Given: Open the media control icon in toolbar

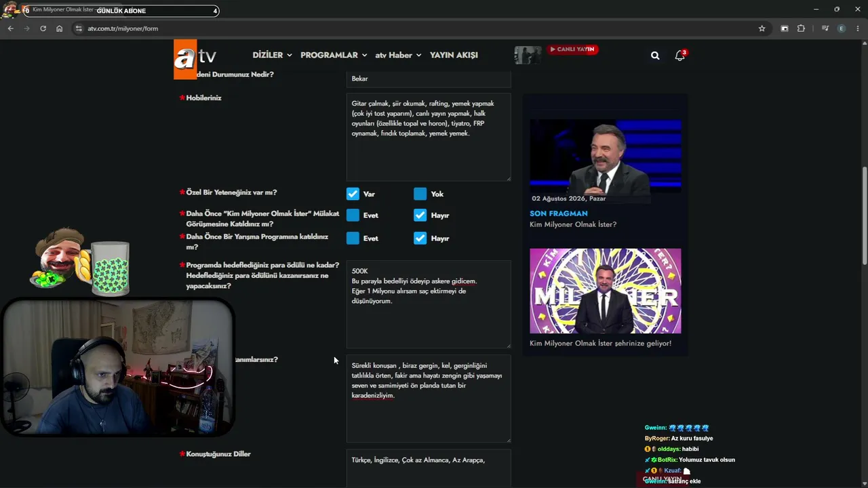Looking at the screenshot, I should coord(825,28).
